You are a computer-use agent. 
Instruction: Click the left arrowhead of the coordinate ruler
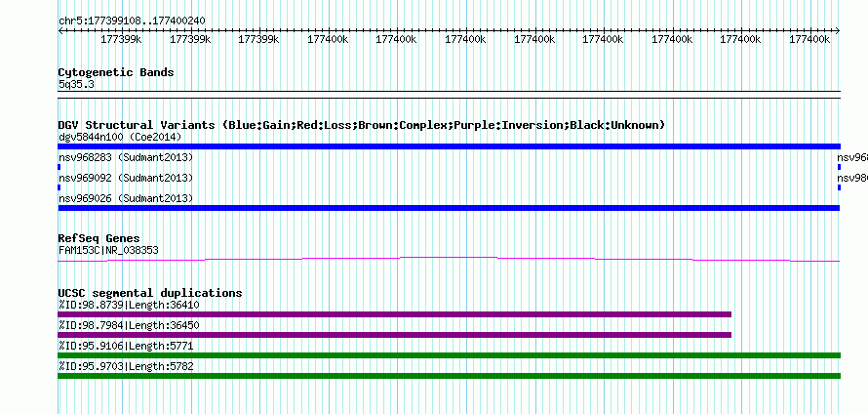[60, 31]
